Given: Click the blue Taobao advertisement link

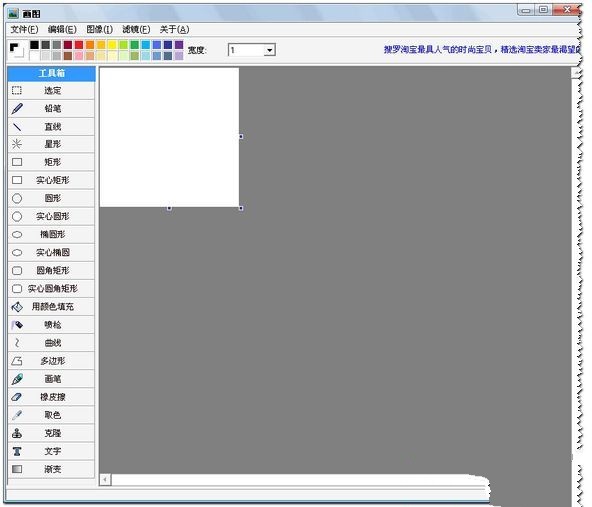Looking at the screenshot, I should coord(482,49).
